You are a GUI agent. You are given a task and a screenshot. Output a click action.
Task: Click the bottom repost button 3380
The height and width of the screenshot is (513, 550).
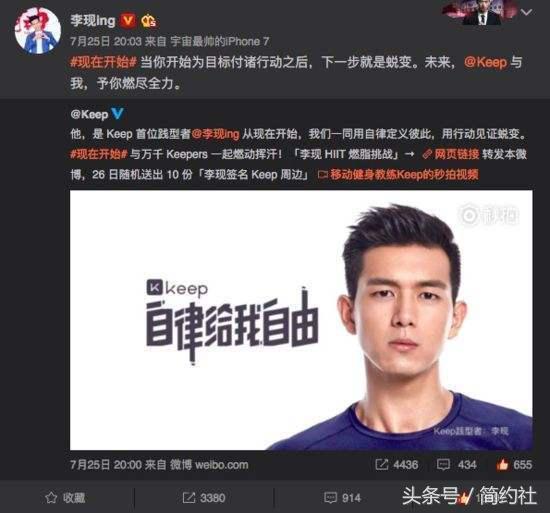204,498
